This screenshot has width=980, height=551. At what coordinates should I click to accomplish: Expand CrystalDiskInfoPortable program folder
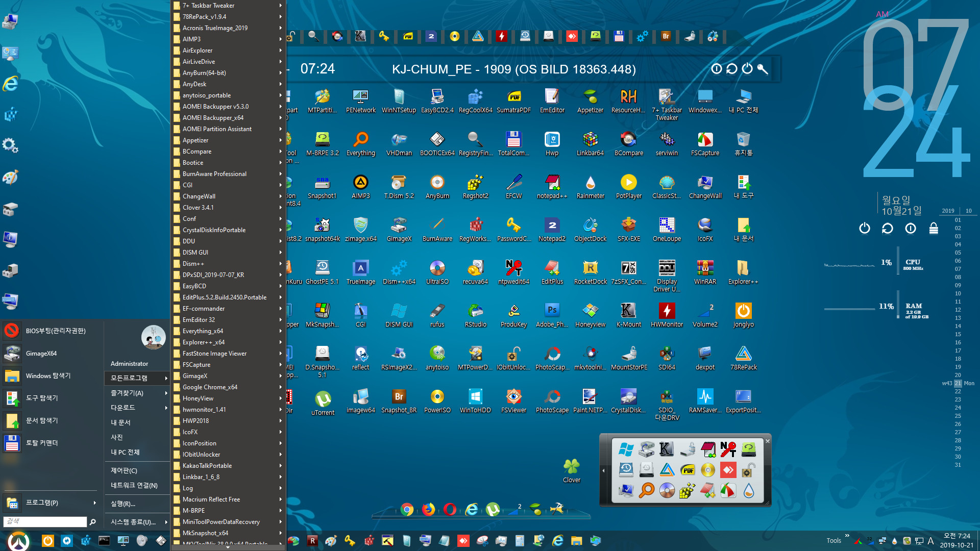pyautogui.click(x=228, y=230)
